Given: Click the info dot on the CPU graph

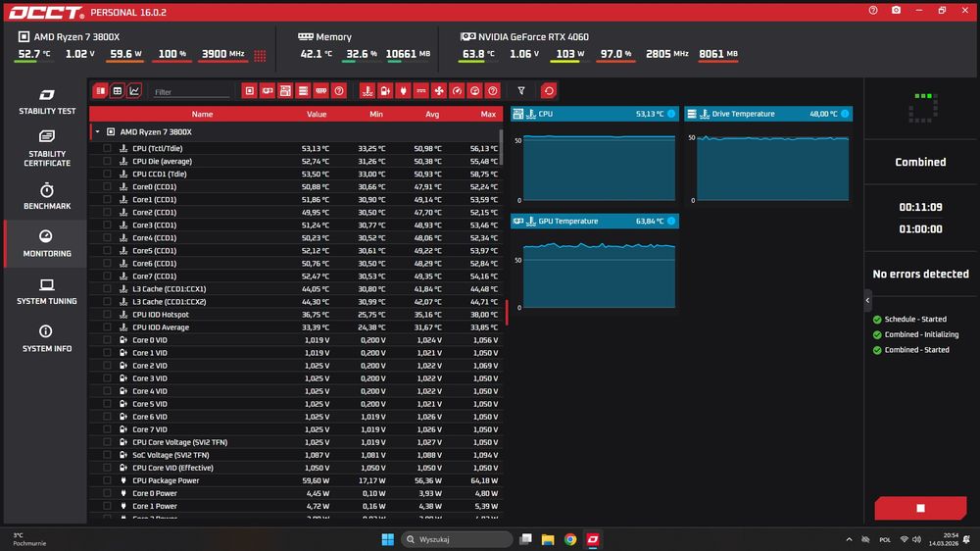Looking at the screenshot, I should [671, 114].
